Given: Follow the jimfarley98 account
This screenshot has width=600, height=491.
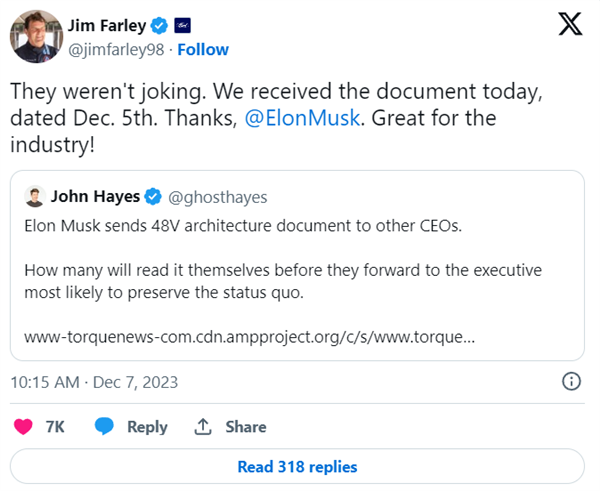Looking at the screenshot, I should point(203,49).
